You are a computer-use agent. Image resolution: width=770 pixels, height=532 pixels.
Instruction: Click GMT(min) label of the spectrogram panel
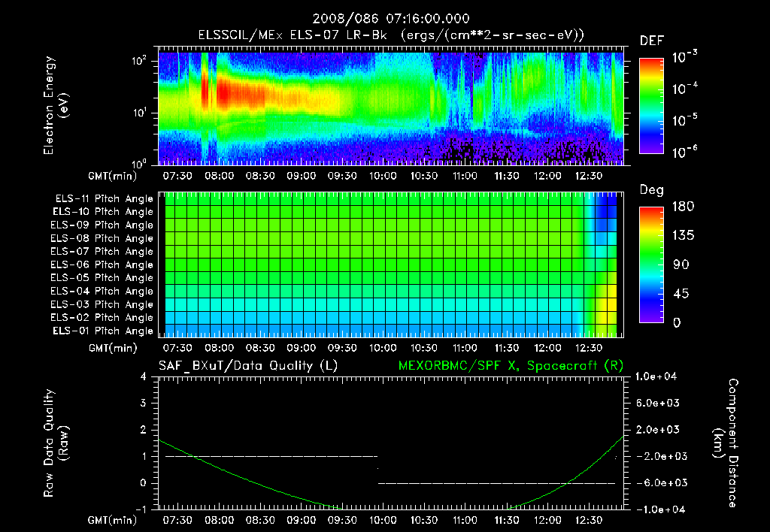113,176
